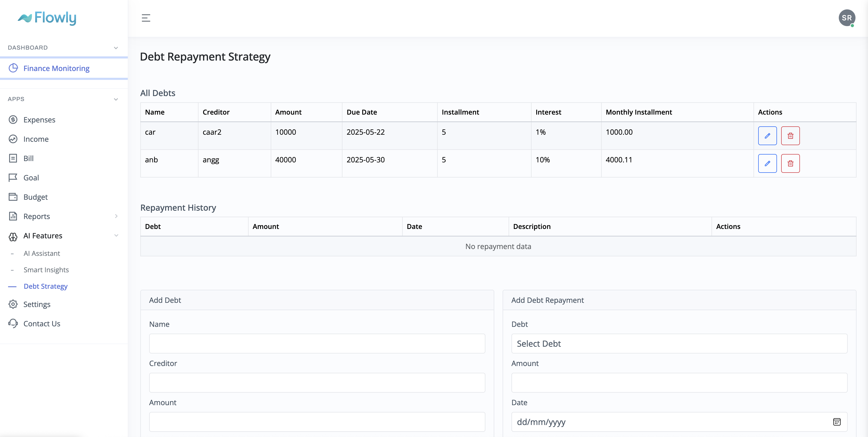Viewport: 868px width, 437px height.
Task: Navigate to Smart Insights
Action: (x=46, y=270)
